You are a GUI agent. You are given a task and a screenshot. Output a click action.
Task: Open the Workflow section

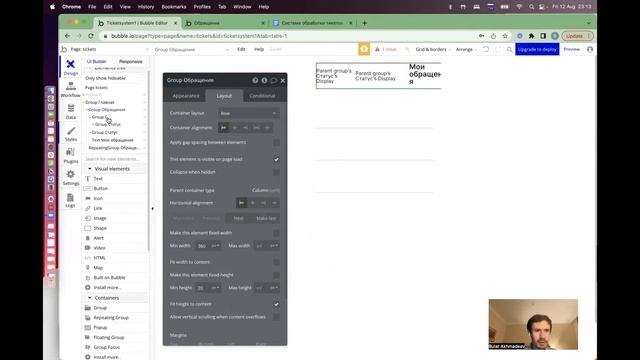(71, 89)
